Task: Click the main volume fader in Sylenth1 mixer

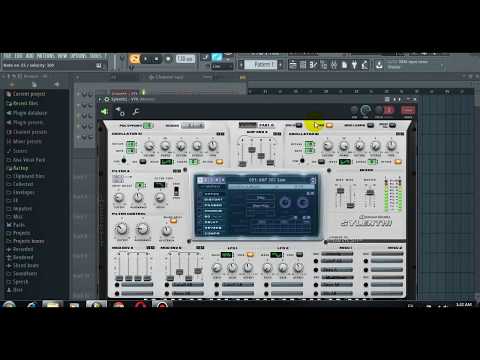Action: tap(370, 193)
